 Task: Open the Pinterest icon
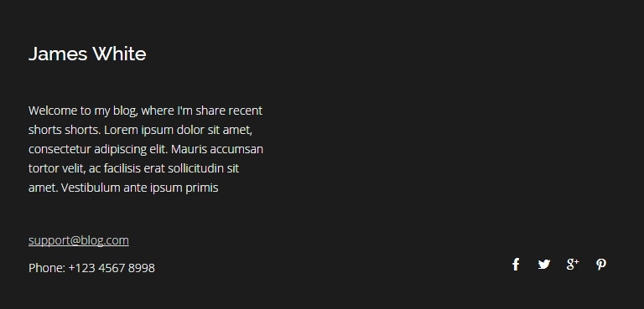[601, 265]
